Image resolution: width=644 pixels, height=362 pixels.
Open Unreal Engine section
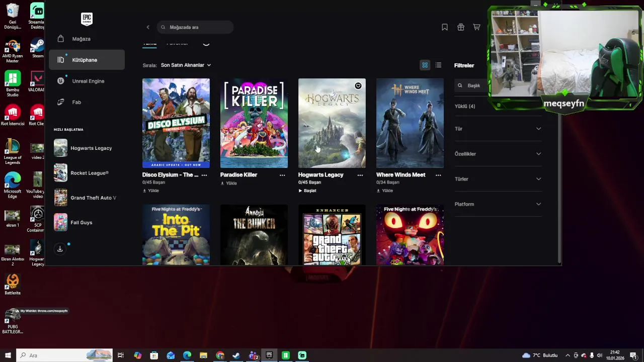[87, 81]
